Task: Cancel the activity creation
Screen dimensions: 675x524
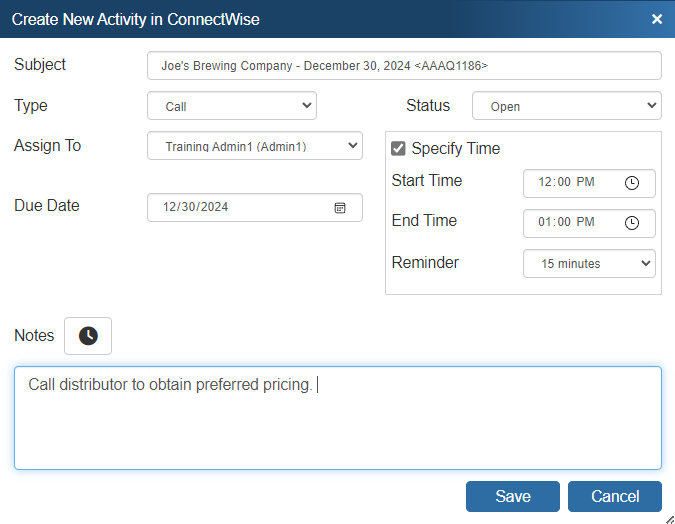Action: 615,496
